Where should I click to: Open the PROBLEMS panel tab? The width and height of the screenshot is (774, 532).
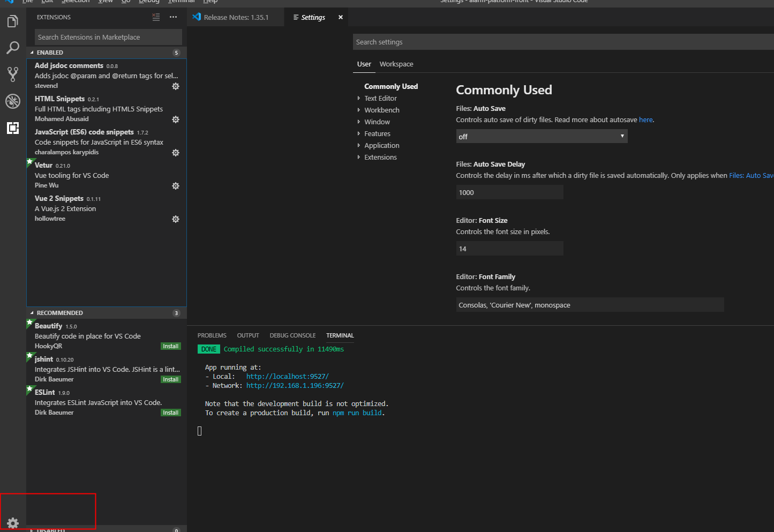[x=212, y=335]
